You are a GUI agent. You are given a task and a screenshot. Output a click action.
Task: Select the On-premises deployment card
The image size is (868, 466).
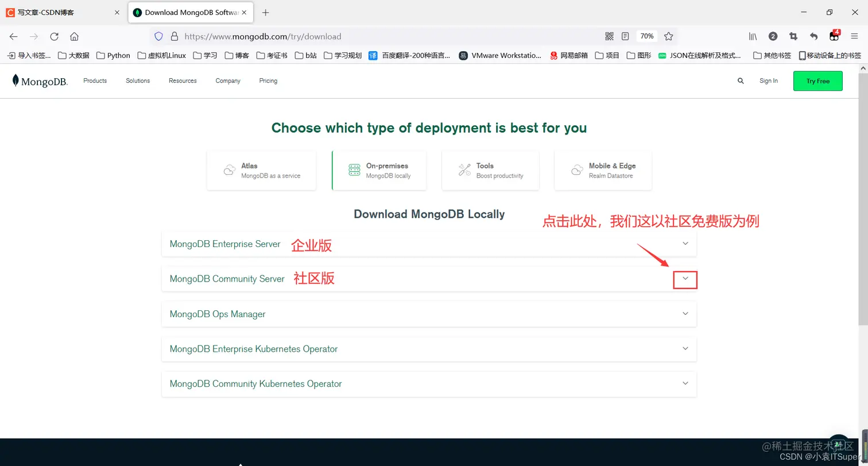[379, 171]
